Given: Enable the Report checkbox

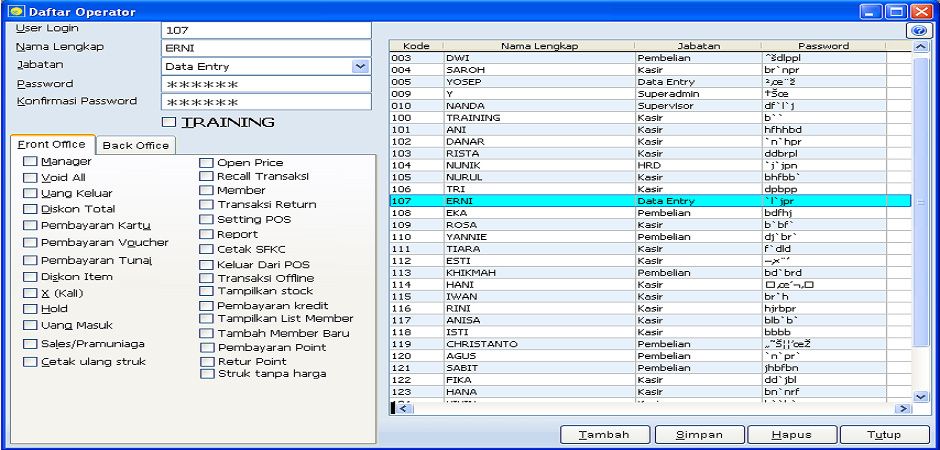Looking at the screenshot, I should [x=206, y=234].
